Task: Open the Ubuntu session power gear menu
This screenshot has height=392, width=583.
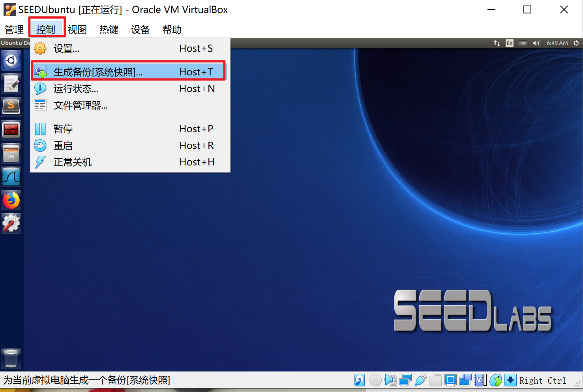Action: tap(576, 43)
